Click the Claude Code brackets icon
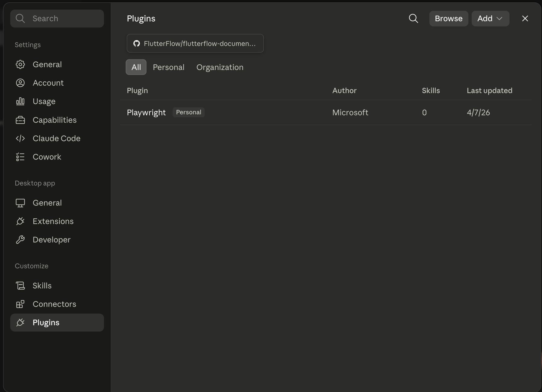 20,138
